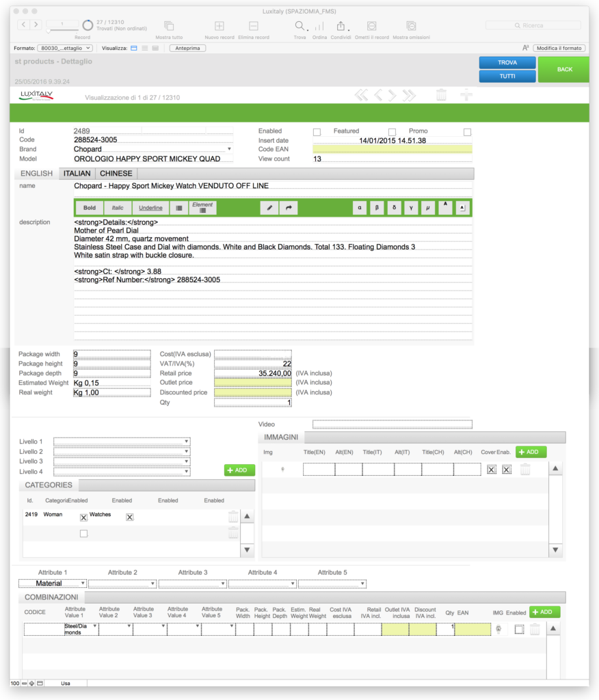Toggle image Cover checkbox
The width and height of the screenshot is (599, 700).
pyautogui.click(x=492, y=470)
